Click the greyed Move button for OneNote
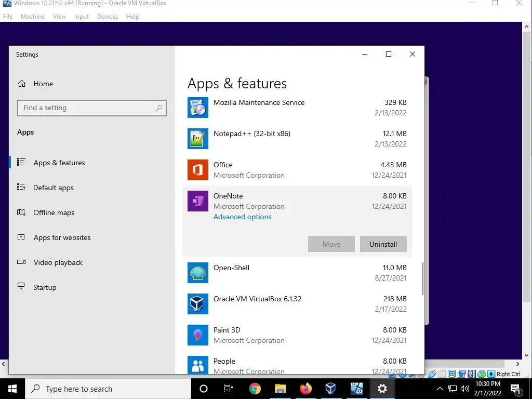This screenshot has height=399, width=532. (x=331, y=244)
